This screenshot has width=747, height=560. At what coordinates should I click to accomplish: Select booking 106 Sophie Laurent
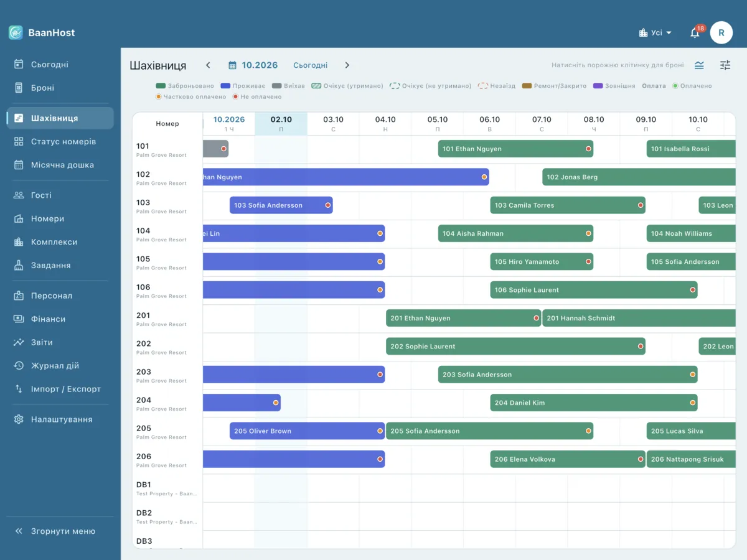tap(594, 290)
